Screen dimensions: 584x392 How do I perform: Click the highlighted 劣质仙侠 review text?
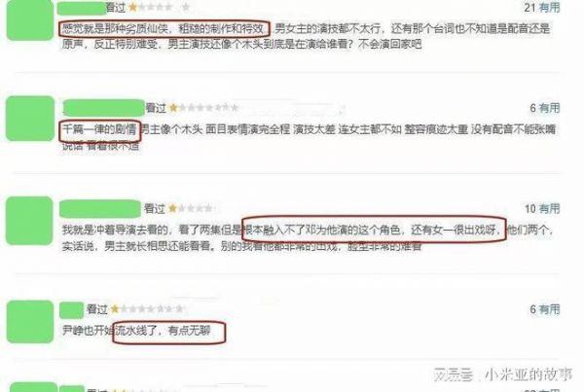point(164,28)
